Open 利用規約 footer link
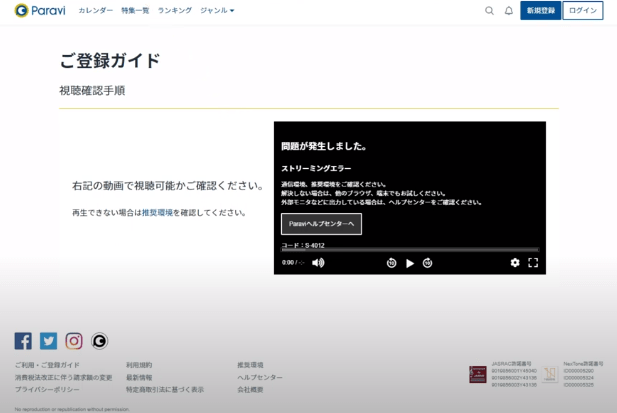Viewport: 617px width, 413px height. (x=139, y=365)
